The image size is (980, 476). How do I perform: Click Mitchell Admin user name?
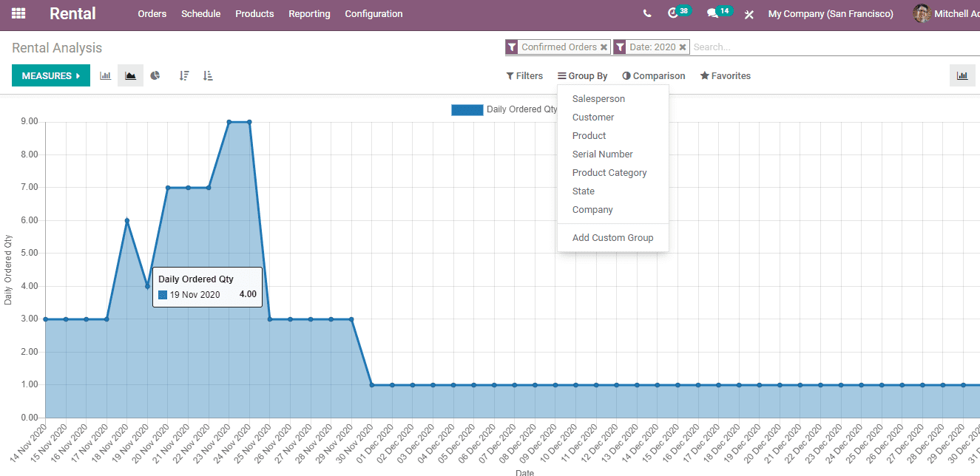(957, 14)
